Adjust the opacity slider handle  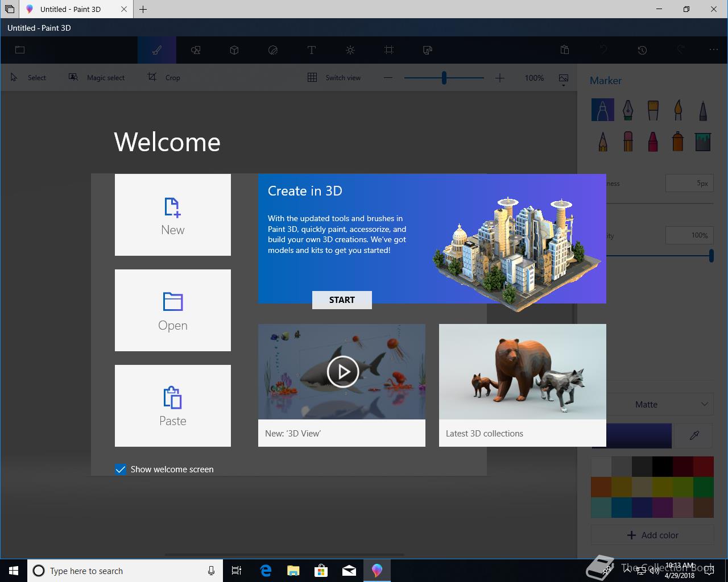[712, 256]
